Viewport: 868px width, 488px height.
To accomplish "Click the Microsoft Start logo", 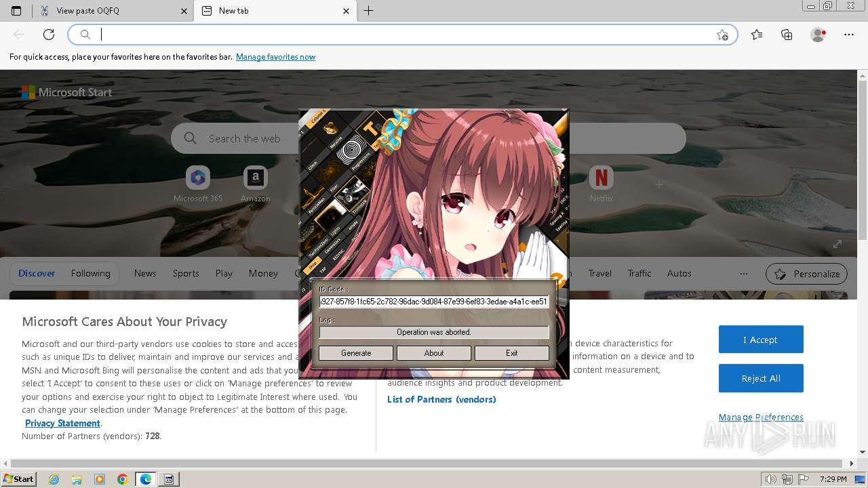I will click(x=66, y=92).
